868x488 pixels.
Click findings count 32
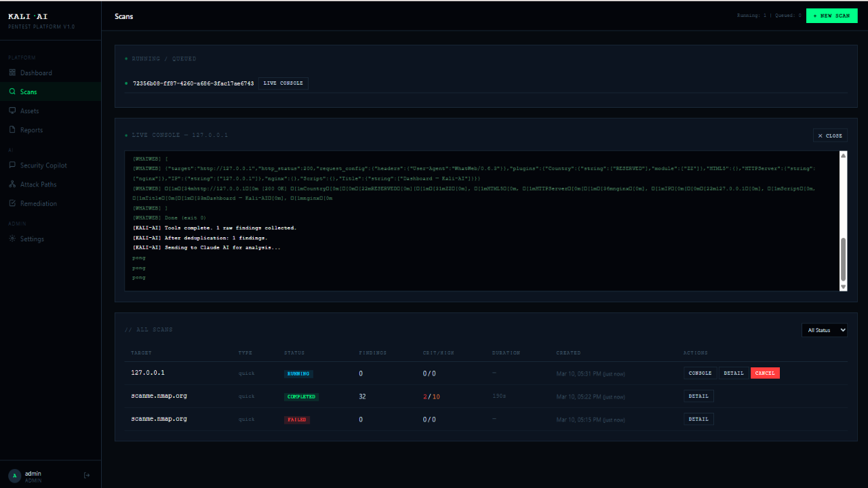coord(362,396)
